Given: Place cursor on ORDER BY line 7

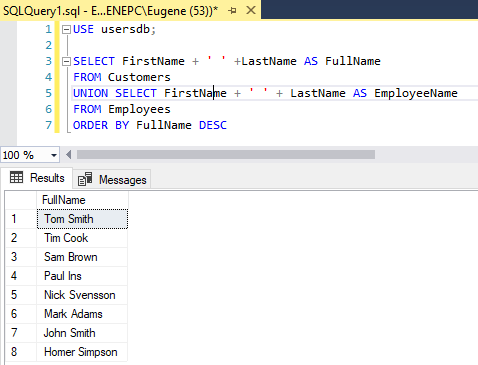Looking at the screenshot, I should click(x=150, y=125).
